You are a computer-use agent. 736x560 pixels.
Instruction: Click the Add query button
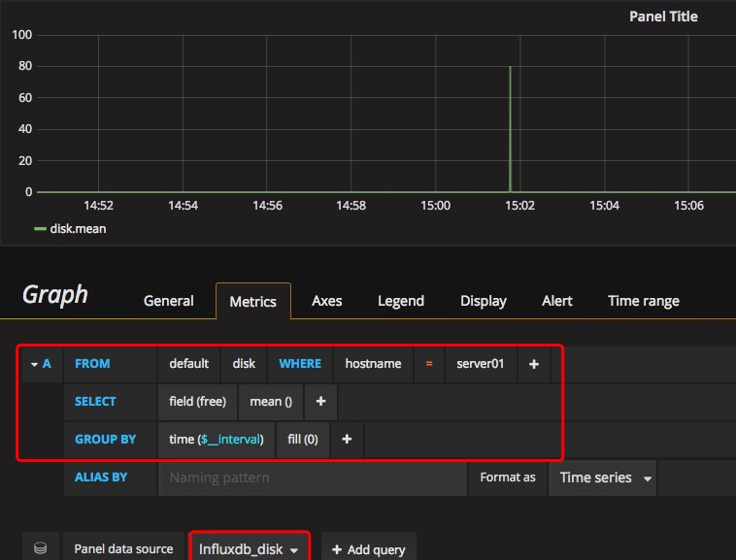[x=369, y=549]
